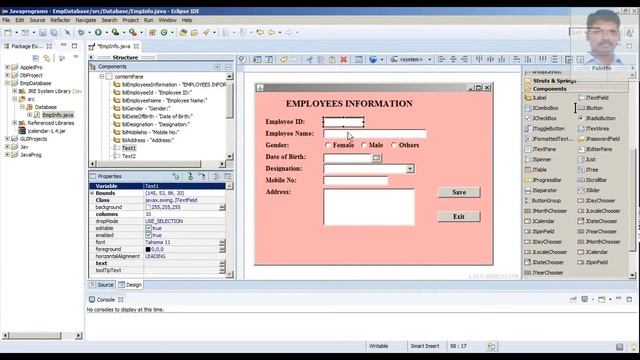Expand the AppletPro project
640x360 pixels.
[7, 67]
